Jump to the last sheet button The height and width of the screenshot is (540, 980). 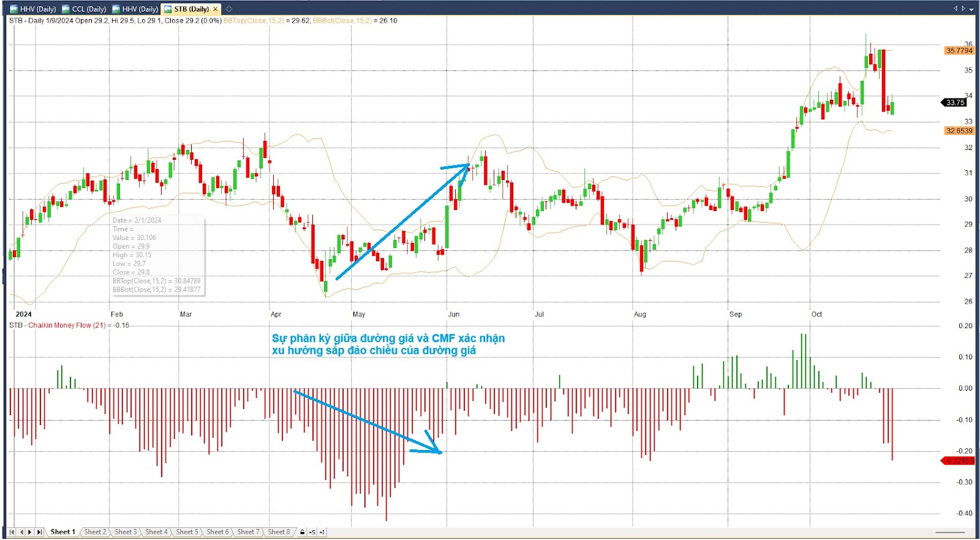point(39,532)
